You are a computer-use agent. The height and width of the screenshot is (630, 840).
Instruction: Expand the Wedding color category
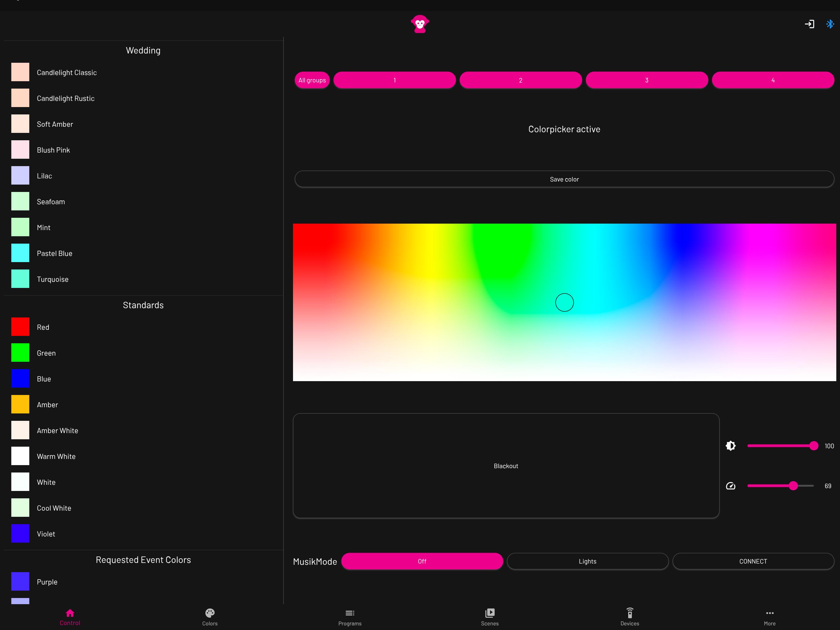pyautogui.click(x=142, y=50)
